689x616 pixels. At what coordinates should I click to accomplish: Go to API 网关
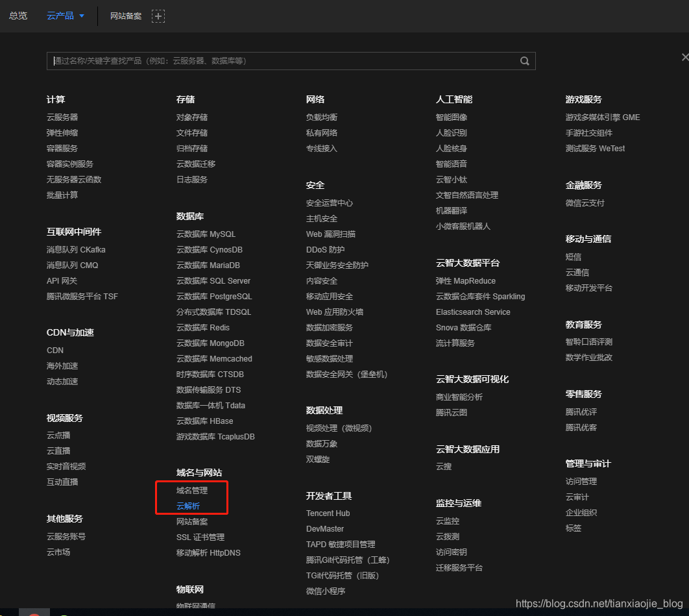62,281
